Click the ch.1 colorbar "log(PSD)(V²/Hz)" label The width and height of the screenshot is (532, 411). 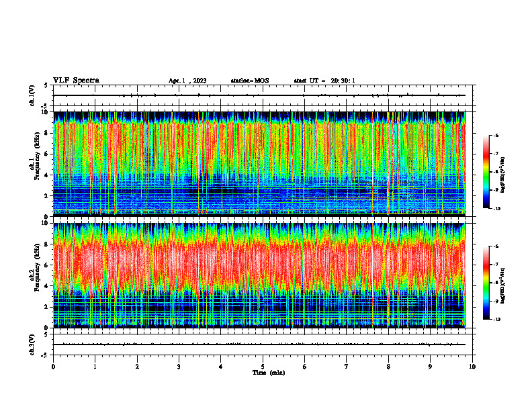(503, 175)
